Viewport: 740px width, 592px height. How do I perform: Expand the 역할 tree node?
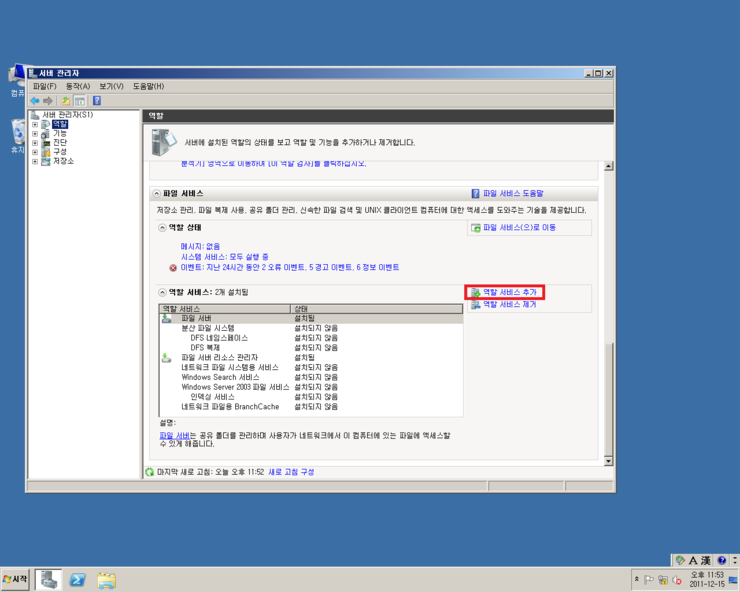[35, 125]
